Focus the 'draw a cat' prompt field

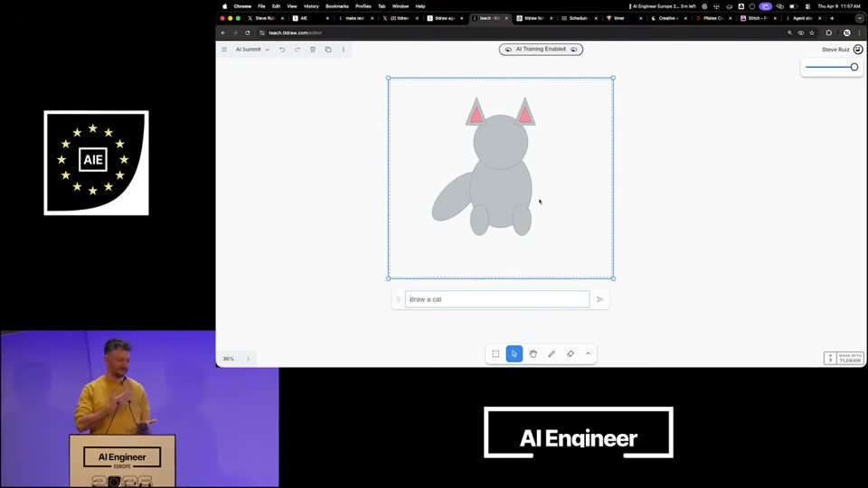pos(497,299)
